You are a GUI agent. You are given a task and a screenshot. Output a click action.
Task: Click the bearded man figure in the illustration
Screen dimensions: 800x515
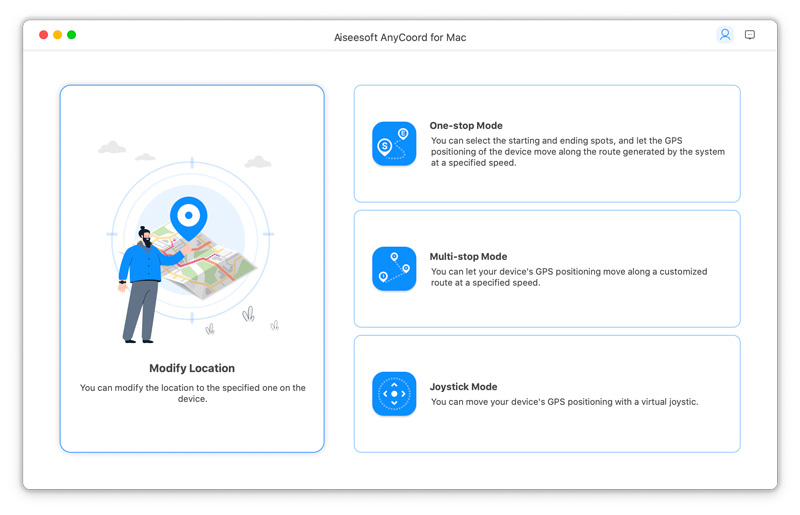click(x=143, y=285)
